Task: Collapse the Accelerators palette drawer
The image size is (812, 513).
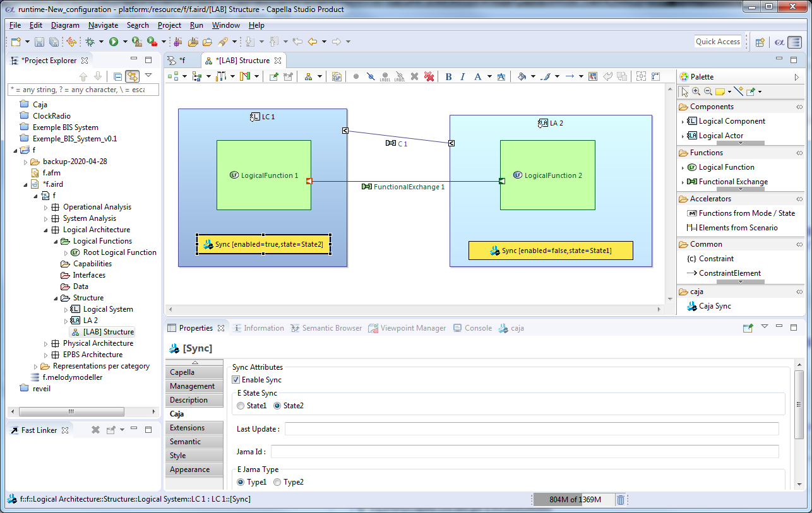Action: click(740, 199)
